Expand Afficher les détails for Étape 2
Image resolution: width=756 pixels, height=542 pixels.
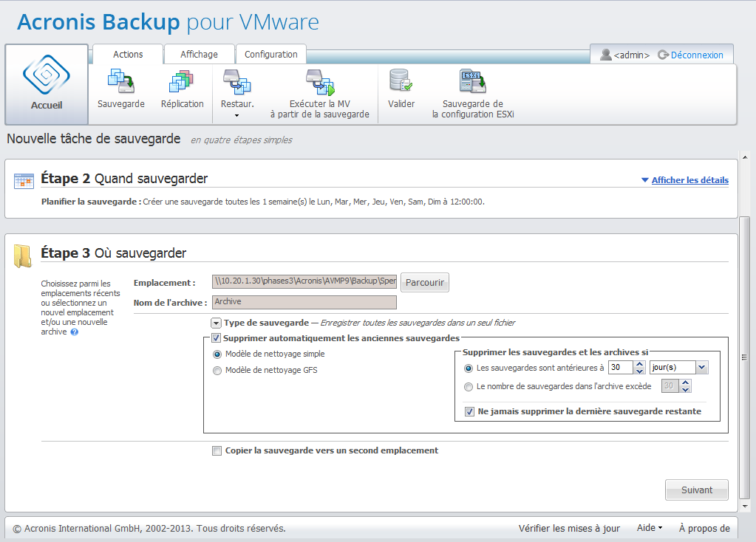pyautogui.click(x=689, y=180)
